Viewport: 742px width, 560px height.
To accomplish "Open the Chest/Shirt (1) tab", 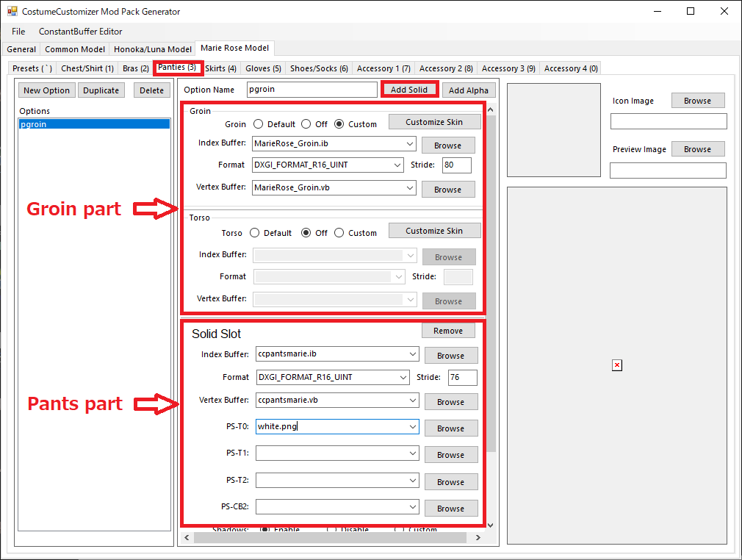I will coord(87,68).
